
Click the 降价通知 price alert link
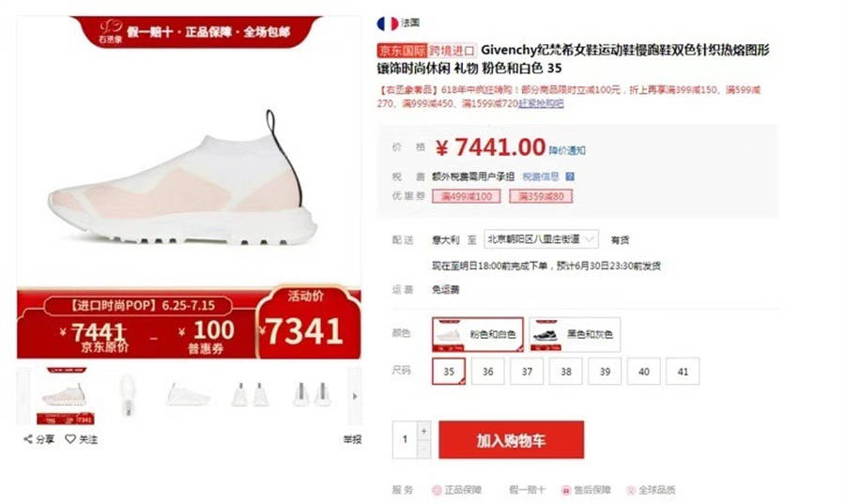(567, 150)
